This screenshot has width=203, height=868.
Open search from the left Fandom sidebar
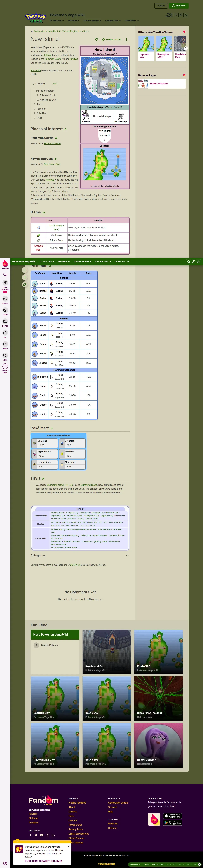(5, 275)
